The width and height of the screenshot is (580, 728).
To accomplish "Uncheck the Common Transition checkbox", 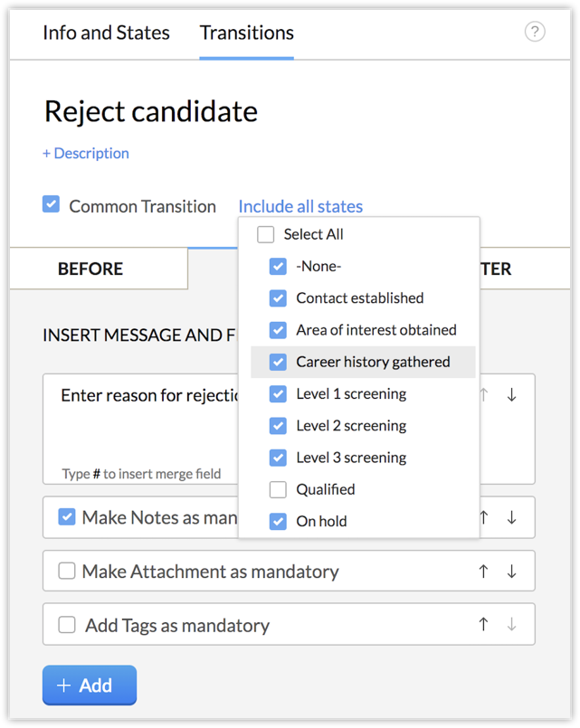I will click(x=52, y=204).
